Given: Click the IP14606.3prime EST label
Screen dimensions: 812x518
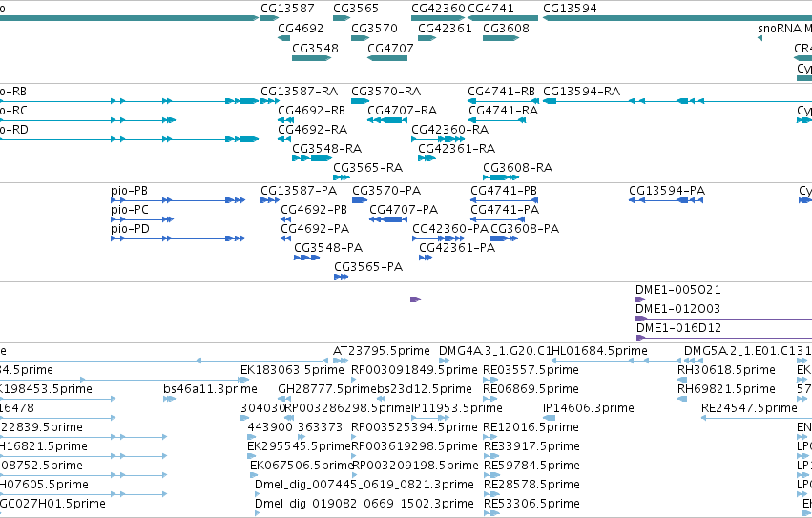Looking at the screenshot, I should coord(589,408).
